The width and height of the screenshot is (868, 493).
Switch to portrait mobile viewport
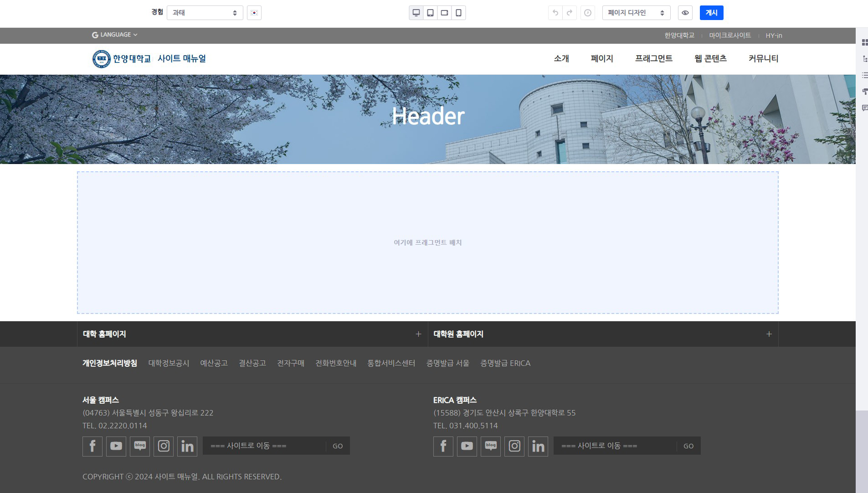458,13
